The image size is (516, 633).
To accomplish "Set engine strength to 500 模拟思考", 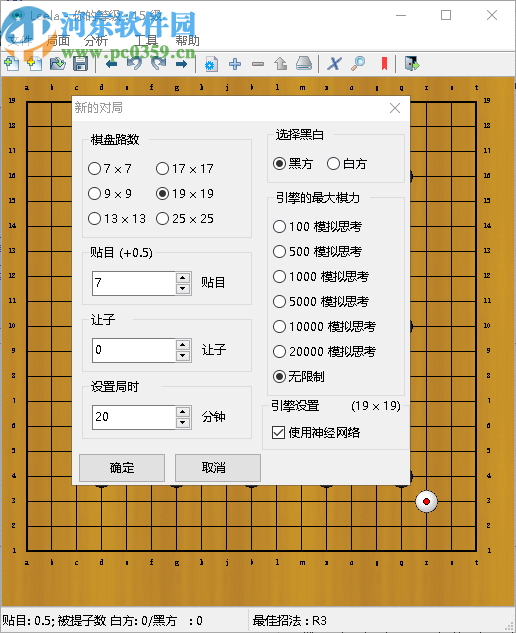I will [317, 251].
